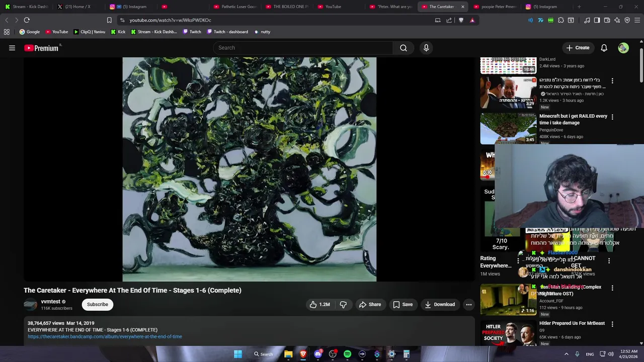The image size is (644, 362).
Task: Open options for Minecraft RAILED video
Action: pos(612,117)
